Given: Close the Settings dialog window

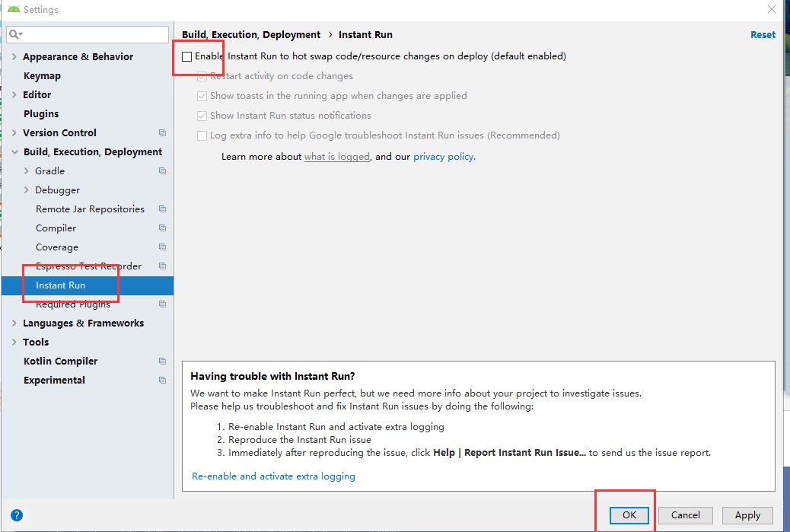Looking at the screenshot, I should coord(772,9).
